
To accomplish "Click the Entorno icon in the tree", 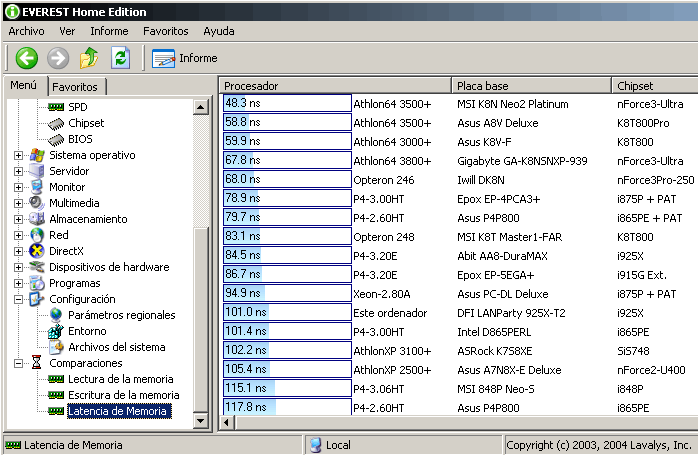I will pos(56,331).
